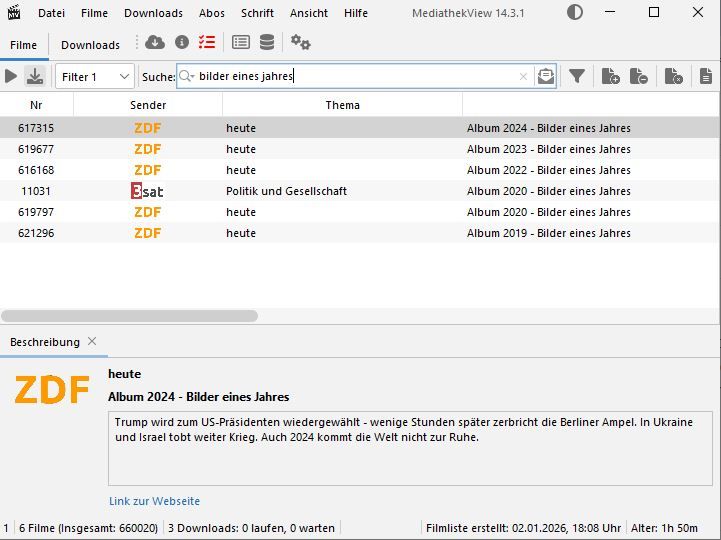
Task: Switch to the Downloads tab
Action: tap(90, 45)
